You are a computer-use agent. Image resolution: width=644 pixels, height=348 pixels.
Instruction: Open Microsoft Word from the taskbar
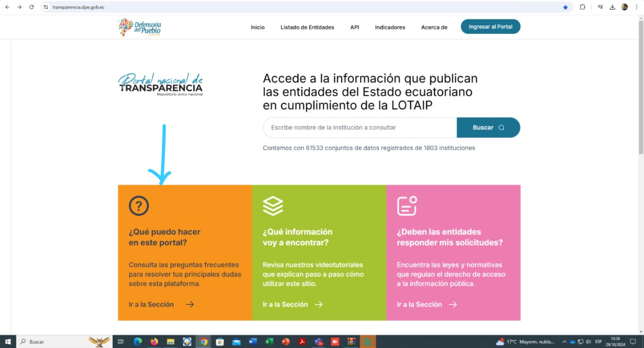253,342
